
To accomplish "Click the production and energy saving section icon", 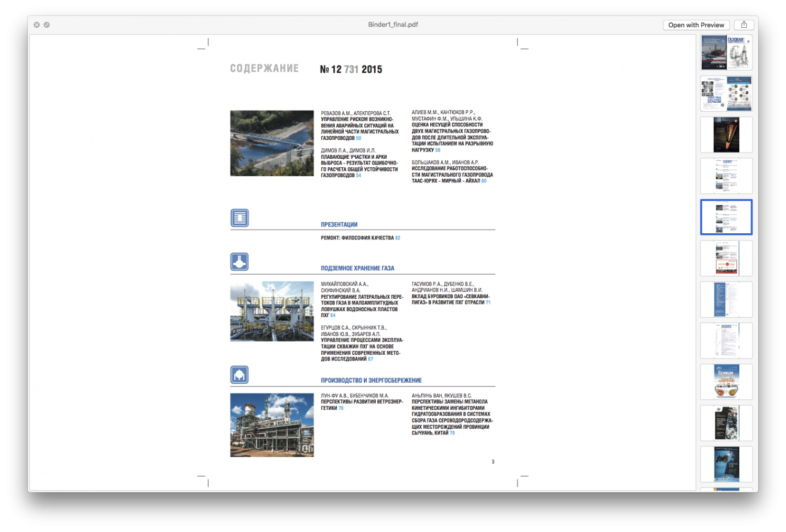I will [x=239, y=375].
